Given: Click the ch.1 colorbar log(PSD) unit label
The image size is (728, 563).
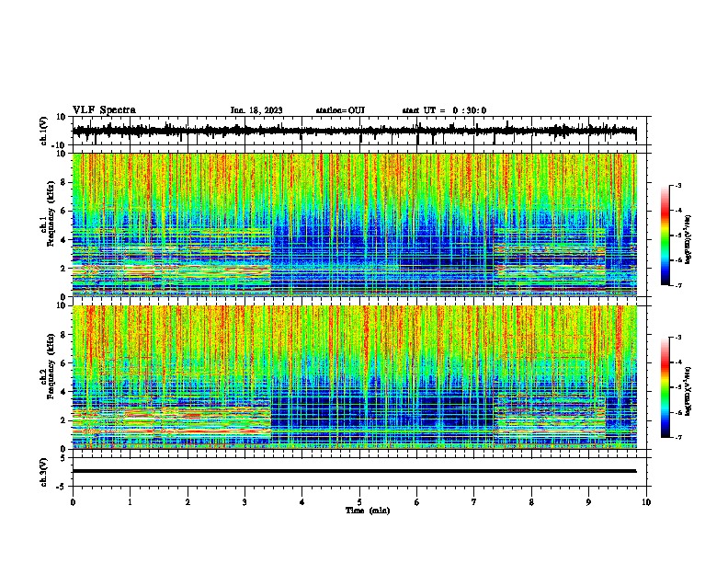Looking at the screenshot, I should (x=688, y=239).
